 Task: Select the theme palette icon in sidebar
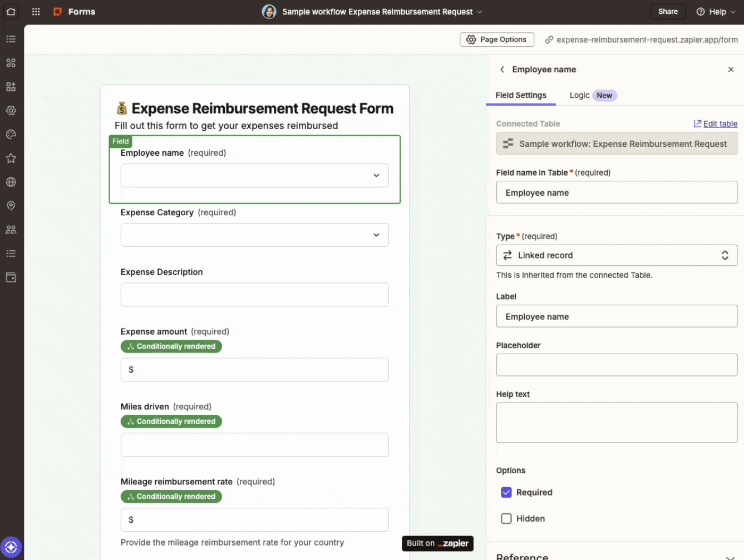pos(11,134)
